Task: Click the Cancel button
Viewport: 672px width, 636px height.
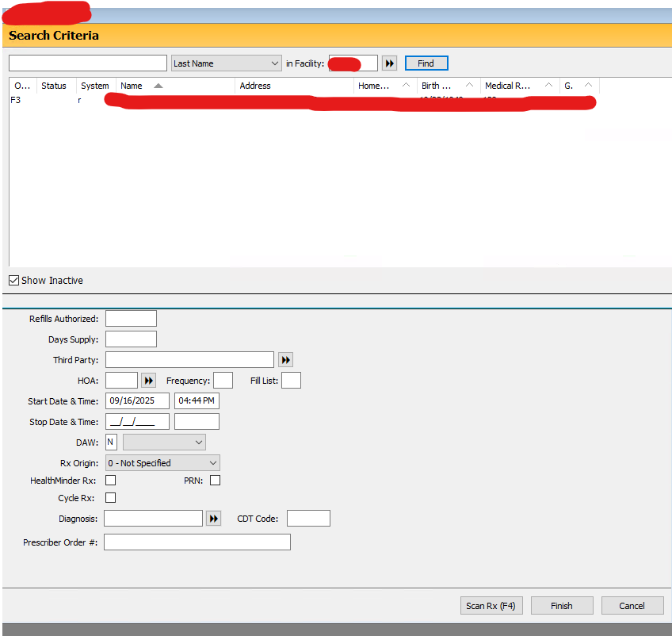Action: 632,606
